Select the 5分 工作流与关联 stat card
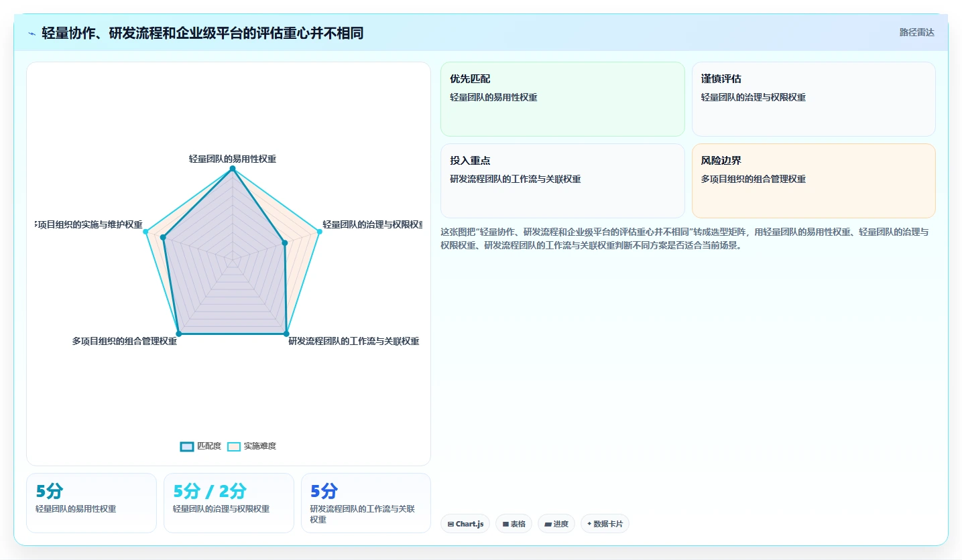962x560 pixels. click(x=366, y=503)
